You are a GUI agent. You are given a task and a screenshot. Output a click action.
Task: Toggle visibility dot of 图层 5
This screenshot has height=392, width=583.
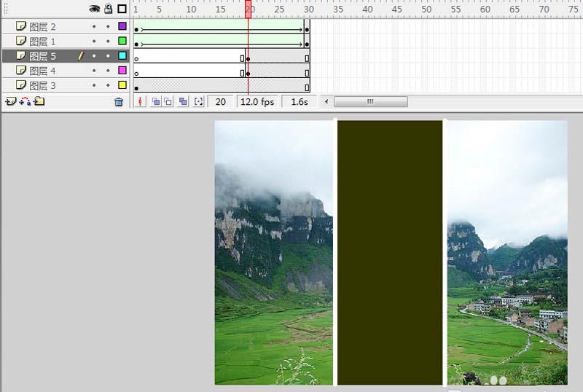pyautogui.click(x=94, y=56)
